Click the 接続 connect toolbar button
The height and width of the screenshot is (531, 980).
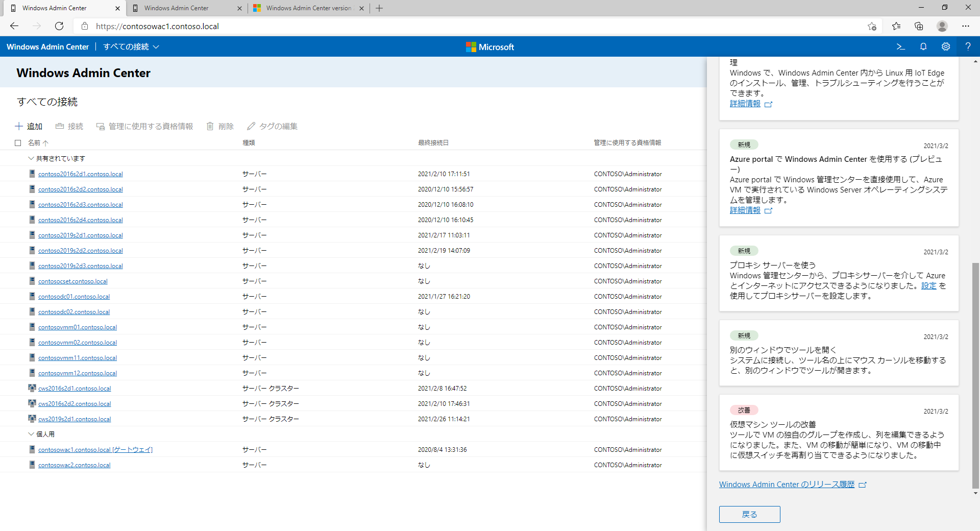[69, 126]
